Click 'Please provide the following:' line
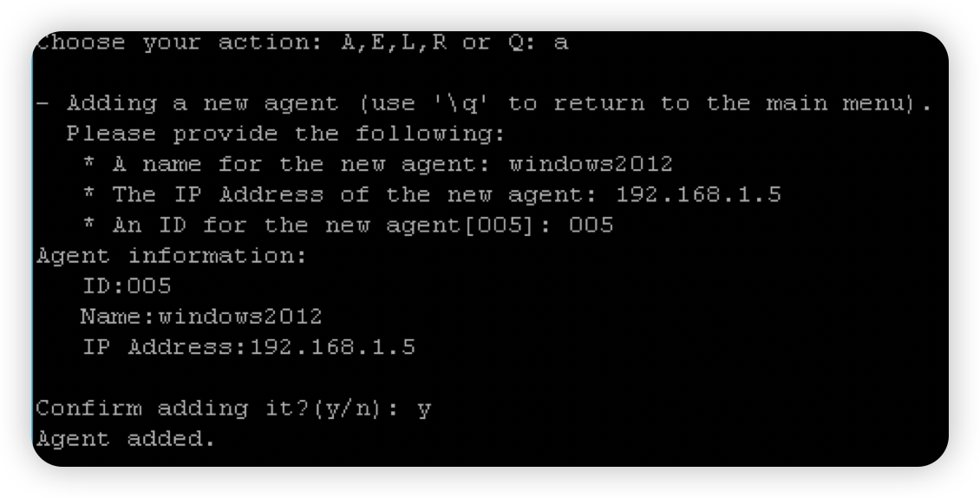The height and width of the screenshot is (498, 980). click(285, 134)
